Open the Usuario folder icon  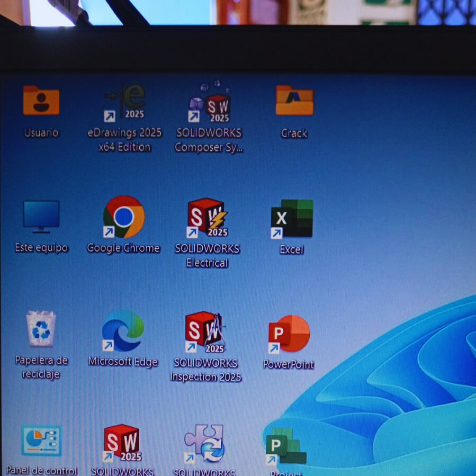point(41,100)
